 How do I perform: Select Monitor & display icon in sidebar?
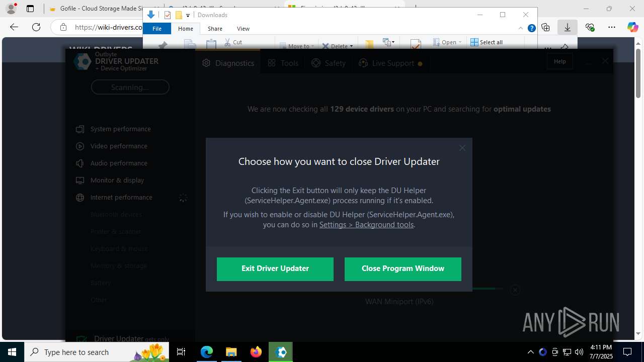click(x=80, y=180)
